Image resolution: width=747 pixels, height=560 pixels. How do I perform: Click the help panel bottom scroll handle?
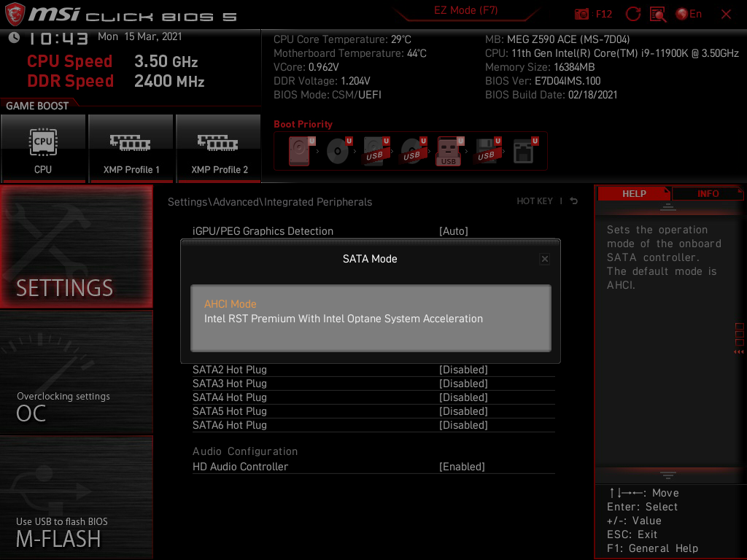coord(668,475)
